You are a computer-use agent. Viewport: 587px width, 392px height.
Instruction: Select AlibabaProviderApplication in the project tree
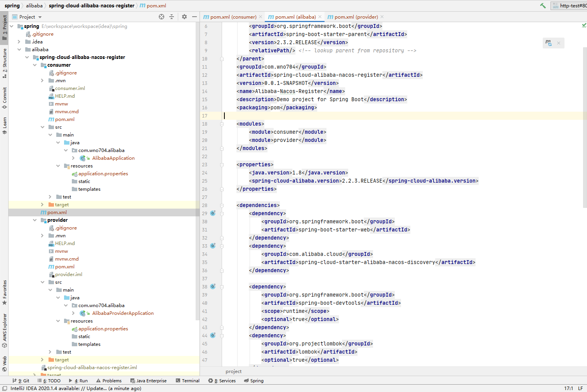tap(123, 313)
